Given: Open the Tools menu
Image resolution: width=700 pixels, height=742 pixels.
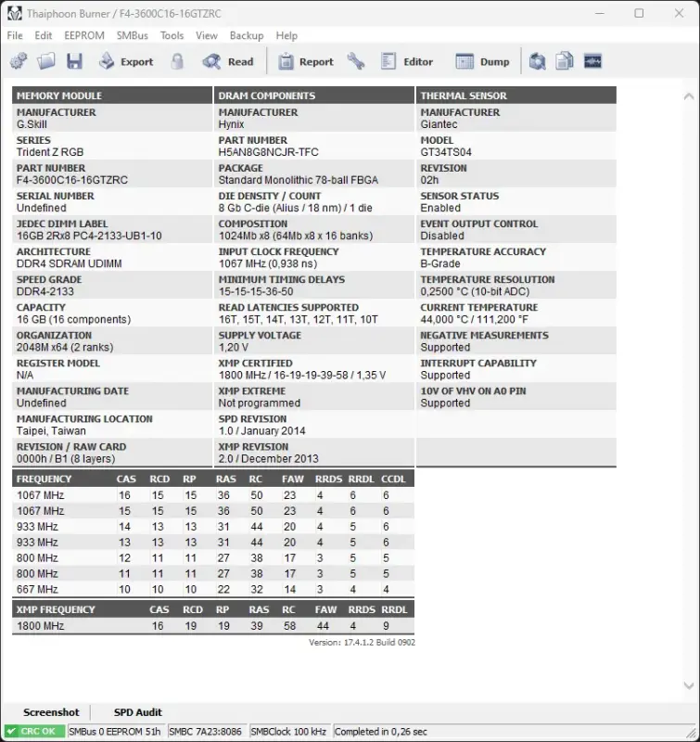Looking at the screenshot, I should point(172,35).
